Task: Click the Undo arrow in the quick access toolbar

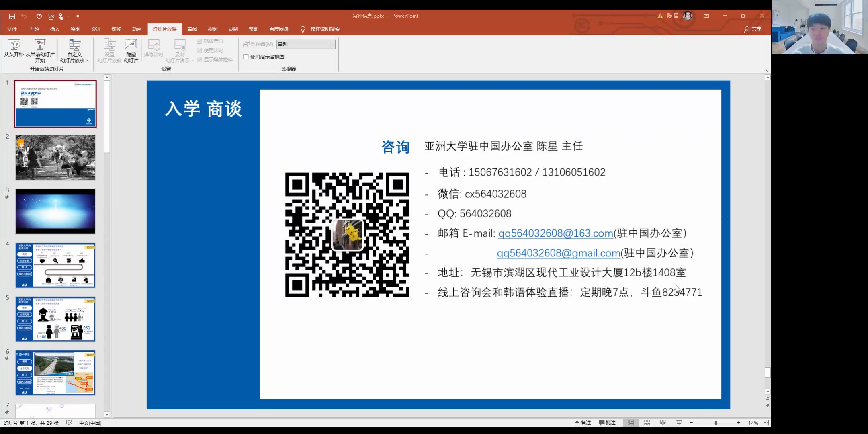Action: pyautogui.click(x=24, y=16)
